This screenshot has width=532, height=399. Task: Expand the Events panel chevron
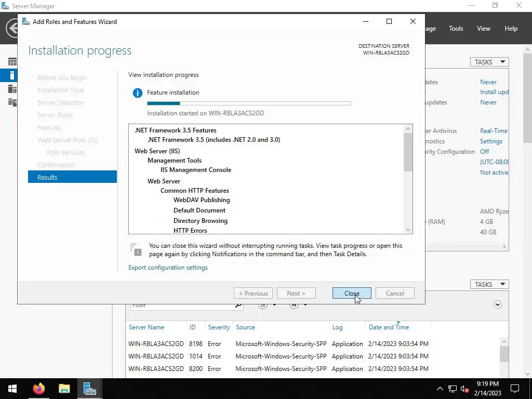tap(497, 304)
